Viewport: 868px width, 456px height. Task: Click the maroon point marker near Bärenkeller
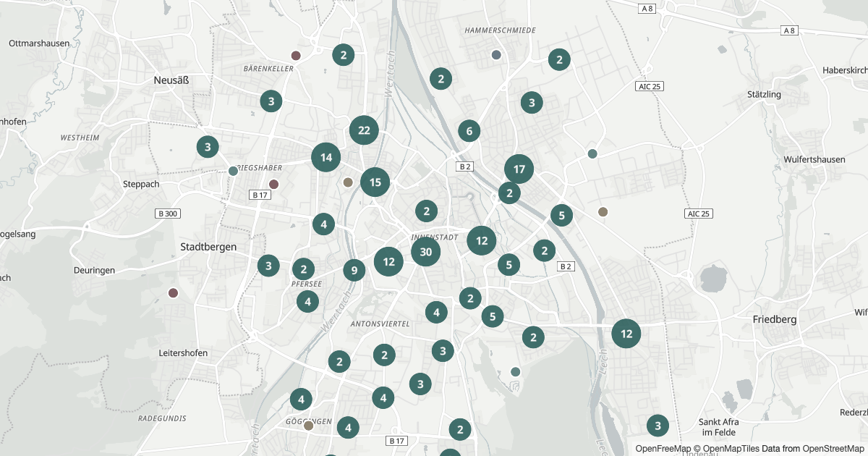point(295,56)
